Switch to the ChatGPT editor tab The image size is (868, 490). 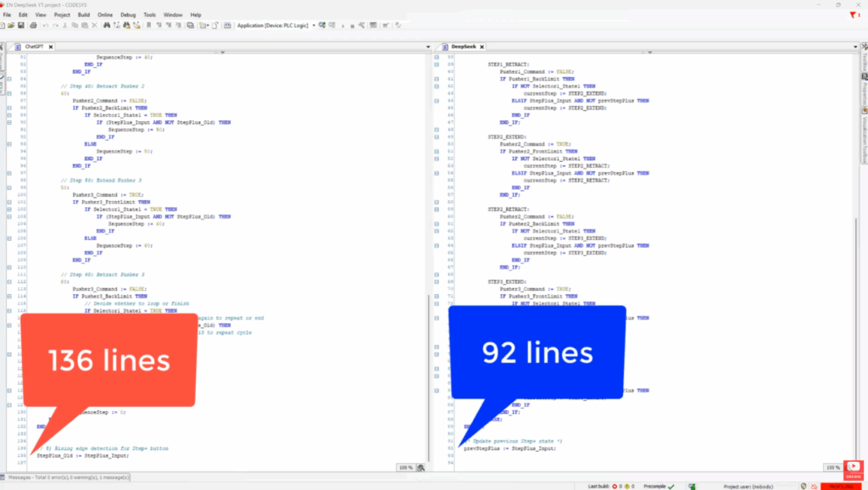[35, 47]
